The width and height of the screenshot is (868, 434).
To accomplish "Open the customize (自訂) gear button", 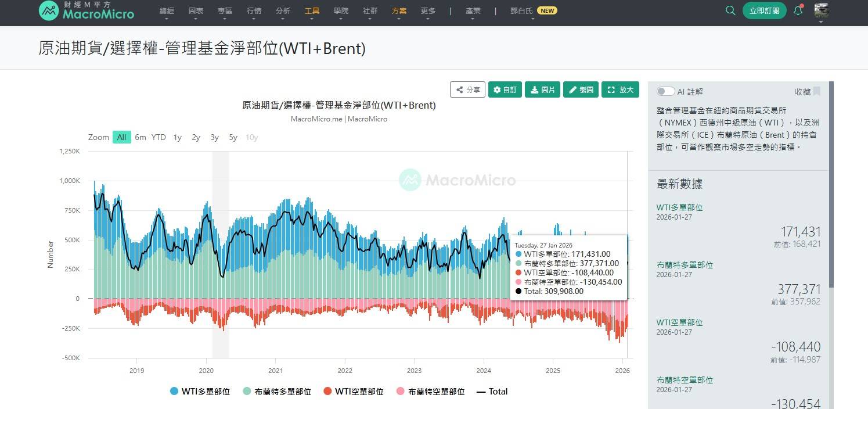I will pyautogui.click(x=505, y=89).
